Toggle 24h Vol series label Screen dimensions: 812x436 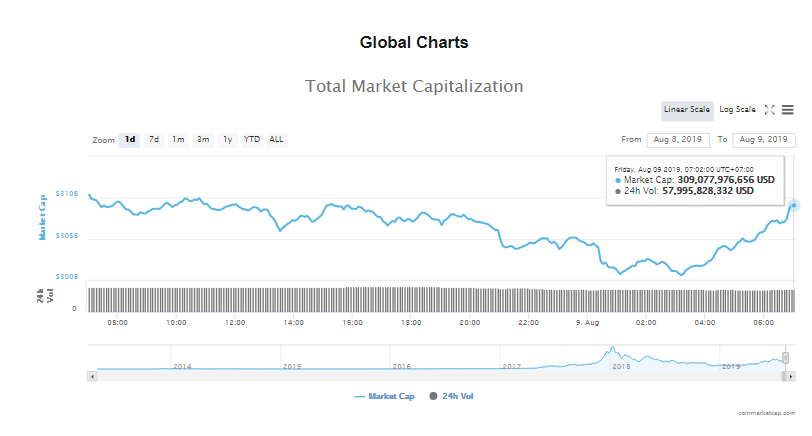click(x=458, y=396)
